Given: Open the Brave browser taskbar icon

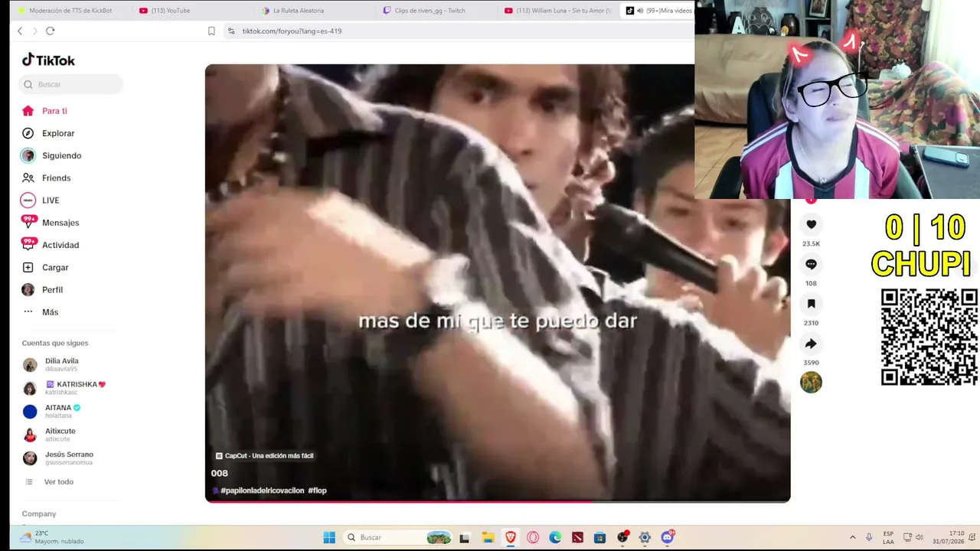Looking at the screenshot, I should (510, 537).
